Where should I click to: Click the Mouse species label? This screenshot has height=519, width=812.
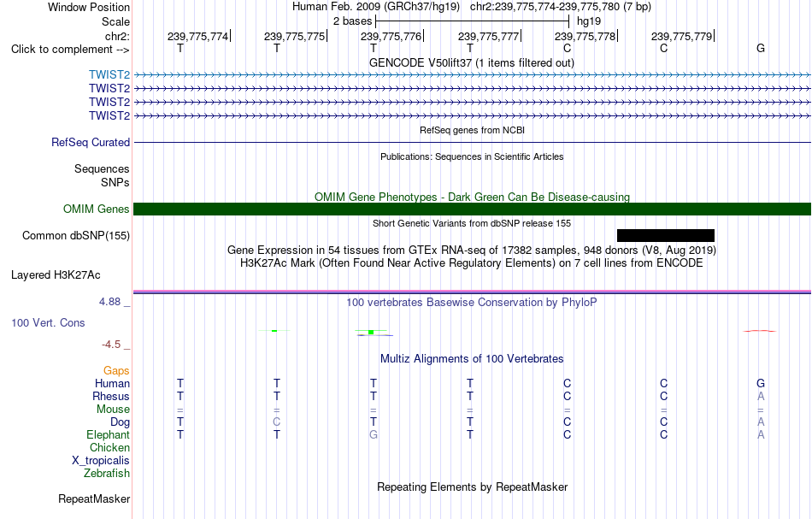(113, 410)
